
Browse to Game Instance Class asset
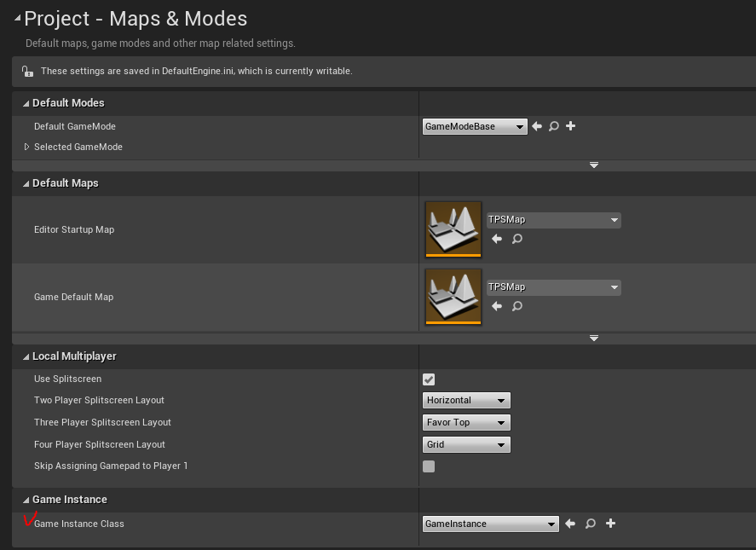(x=590, y=524)
